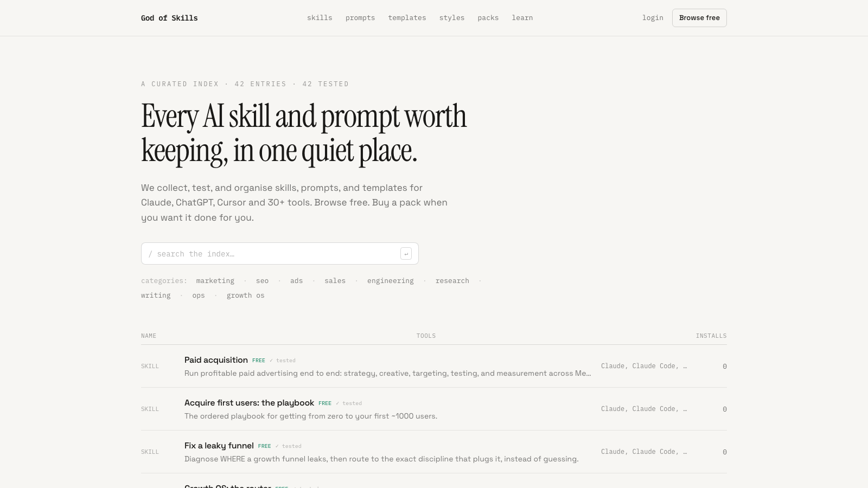The image size is (868, 488).
Task: Select the styles navigation link
Action: tap(452, 18)
